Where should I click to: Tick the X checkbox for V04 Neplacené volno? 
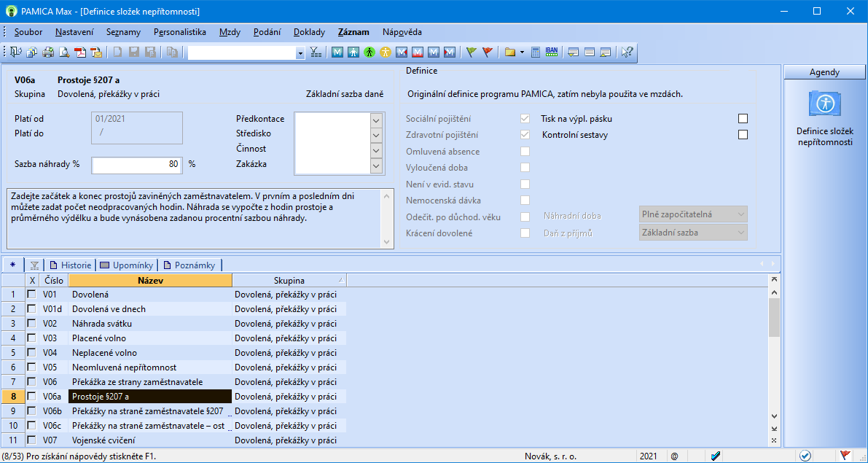point(32,353)
